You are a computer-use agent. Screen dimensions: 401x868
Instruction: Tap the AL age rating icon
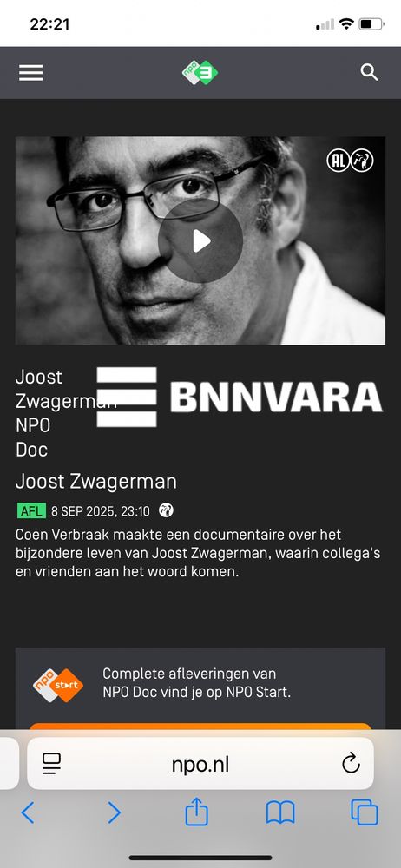click(338, 161)
